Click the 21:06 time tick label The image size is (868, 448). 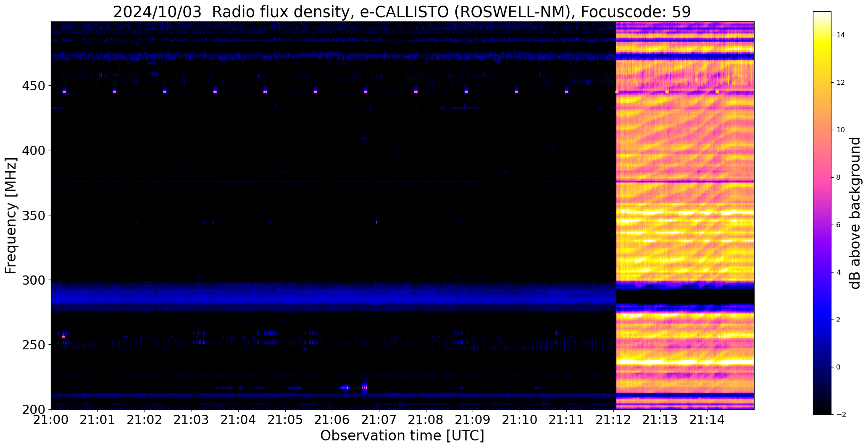332,419
